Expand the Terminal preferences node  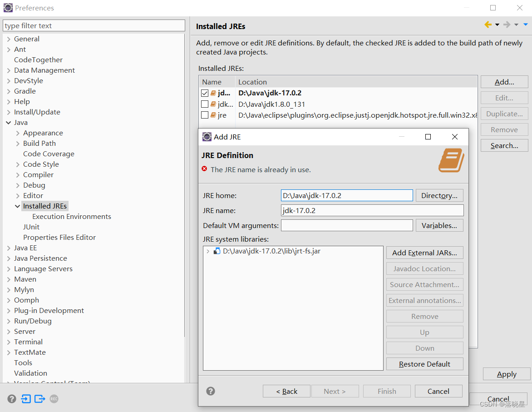point(9,342)
